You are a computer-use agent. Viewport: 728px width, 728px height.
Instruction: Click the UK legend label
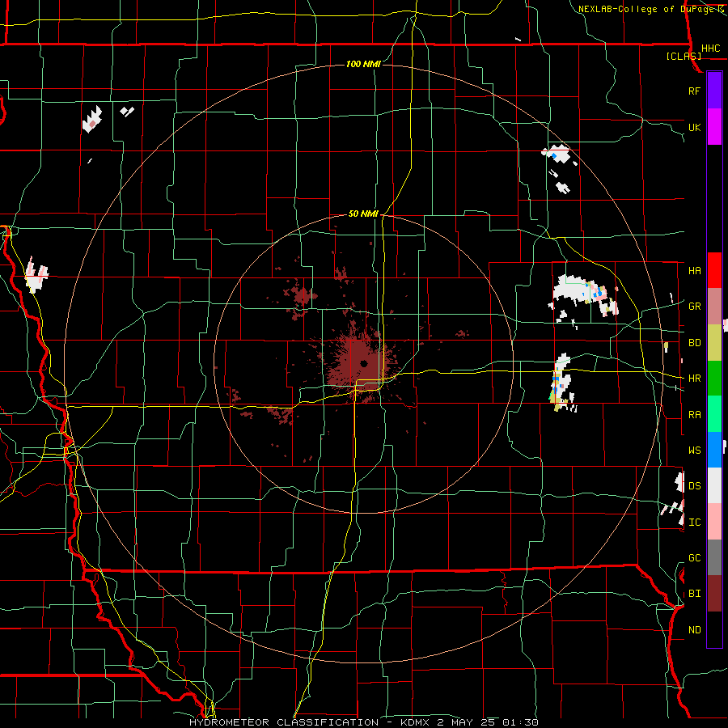695,127
